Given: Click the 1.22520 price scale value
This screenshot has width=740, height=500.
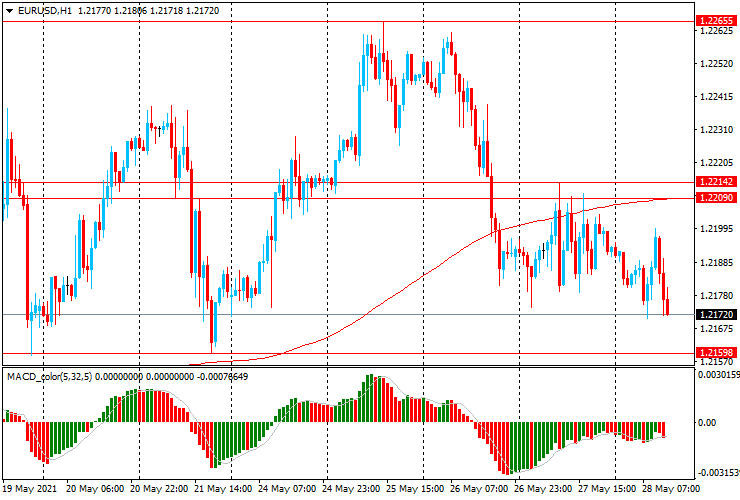Looking at the screenshot, I should tap(717, 64).
